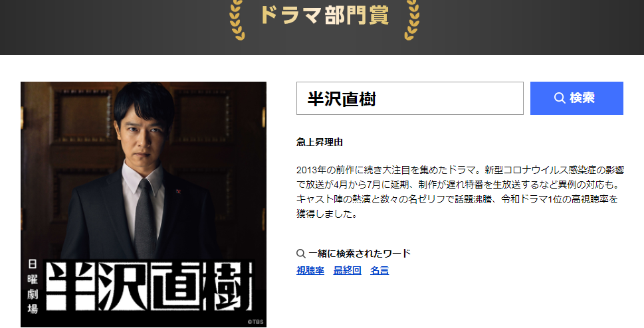Image resolution: width=644 pixels, height=328 pixels.
Task: Select the ドラマ部門賞 award heading
Action: pyautogui.click(x=324, y=15)
